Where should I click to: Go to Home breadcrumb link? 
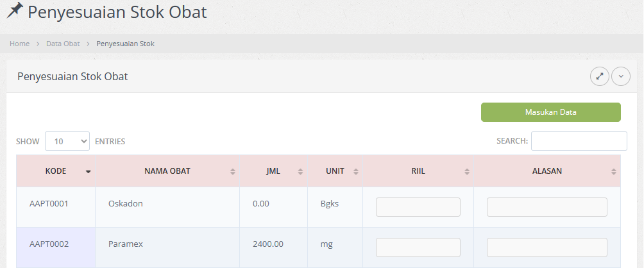coord(19,44)
